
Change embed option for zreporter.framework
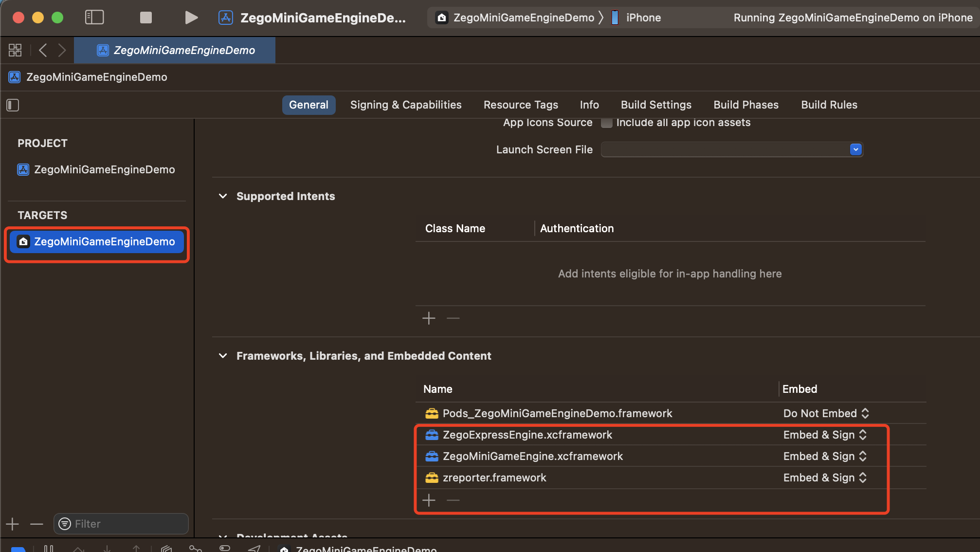coord(825,478)
